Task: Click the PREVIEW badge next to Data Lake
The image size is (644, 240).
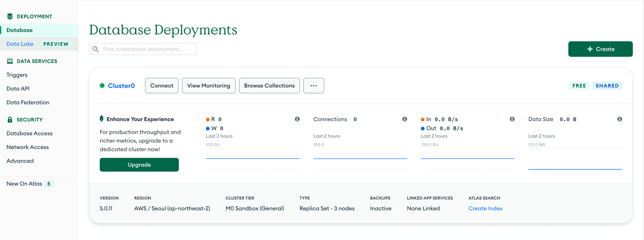Action: tap(56, 44)
